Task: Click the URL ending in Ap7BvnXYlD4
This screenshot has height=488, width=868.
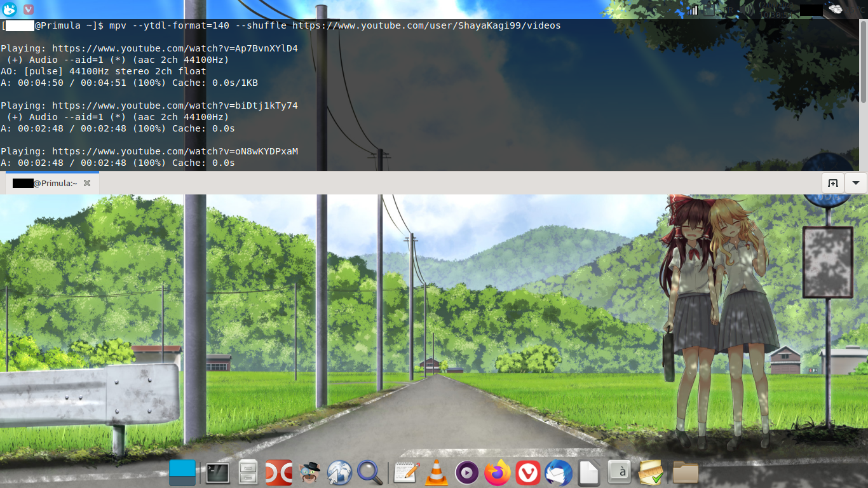Action: (x=175, y=48)
